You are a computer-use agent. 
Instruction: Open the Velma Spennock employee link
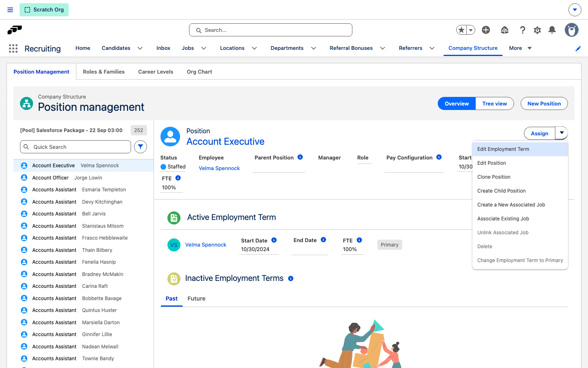pyautogui.click(x=219, y=168)
